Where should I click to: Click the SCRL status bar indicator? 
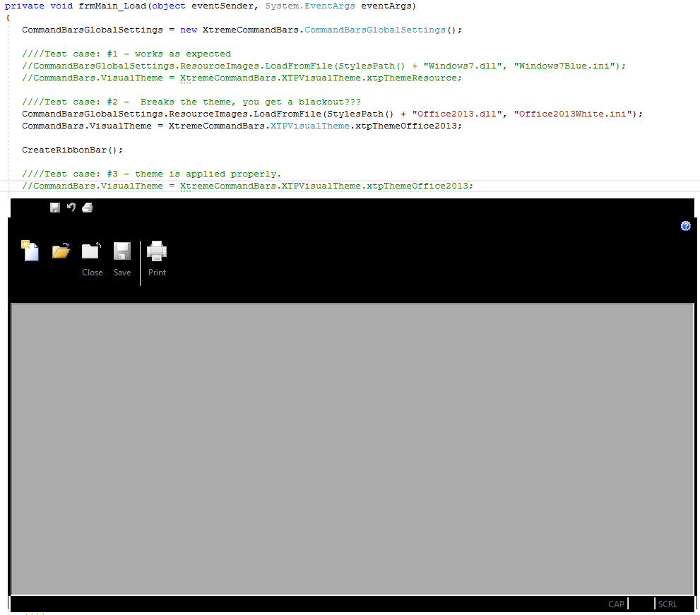(x=668, y=604)
